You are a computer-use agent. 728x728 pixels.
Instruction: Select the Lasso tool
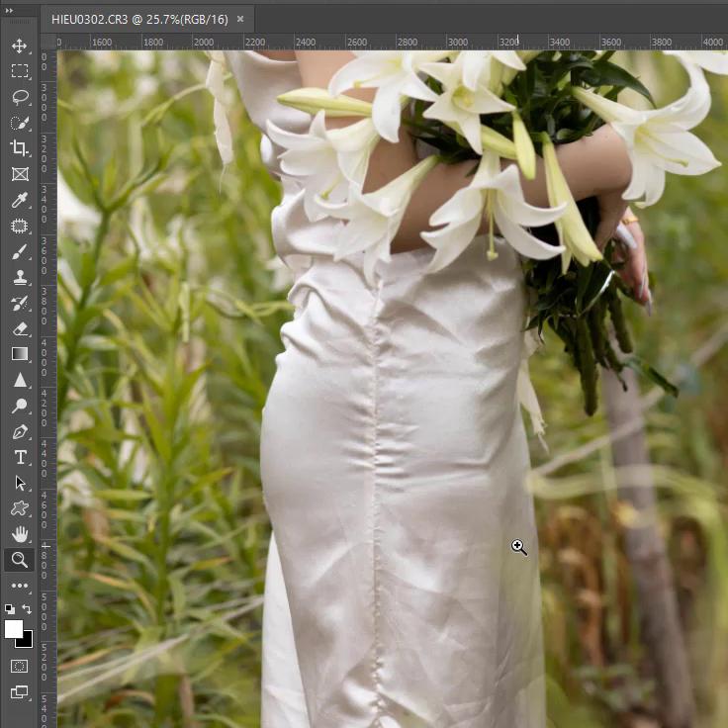pyautogui.click(x=19, y=97)
